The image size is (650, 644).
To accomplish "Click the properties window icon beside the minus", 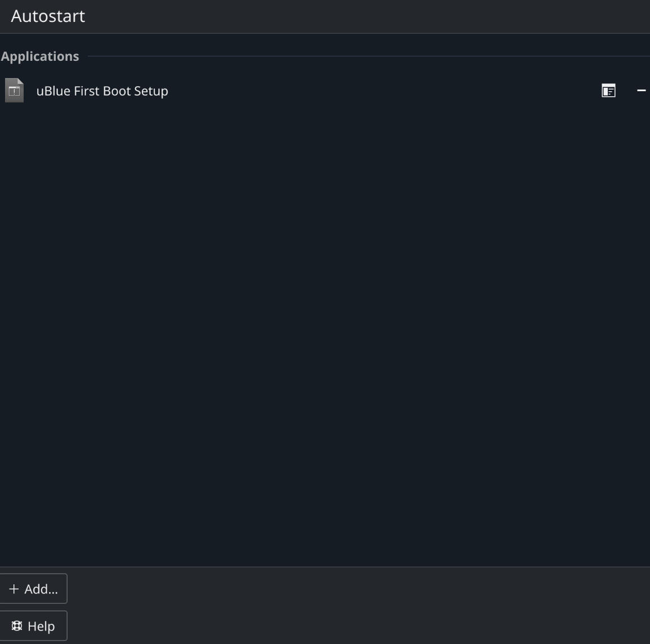I will pyautogui.click(x=608, y=91).
